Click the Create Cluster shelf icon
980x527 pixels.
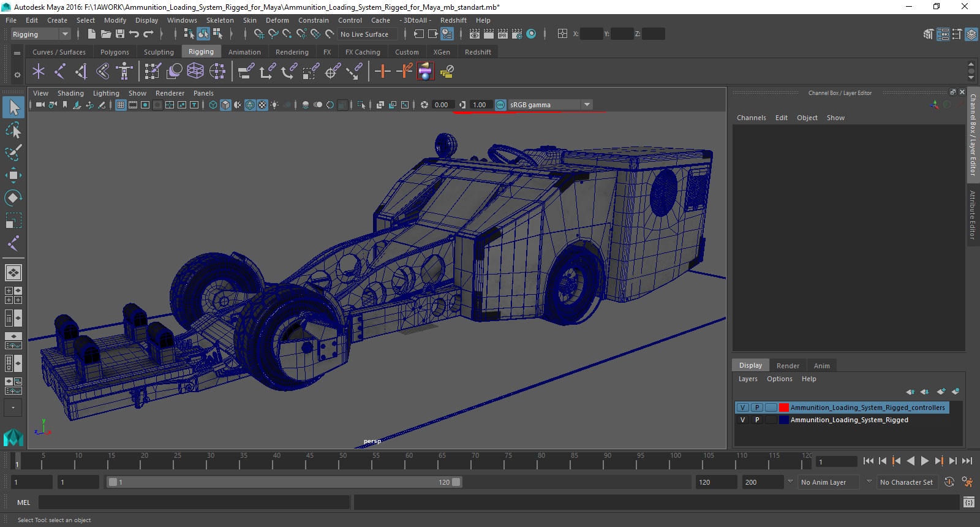[x=217, y=72]
